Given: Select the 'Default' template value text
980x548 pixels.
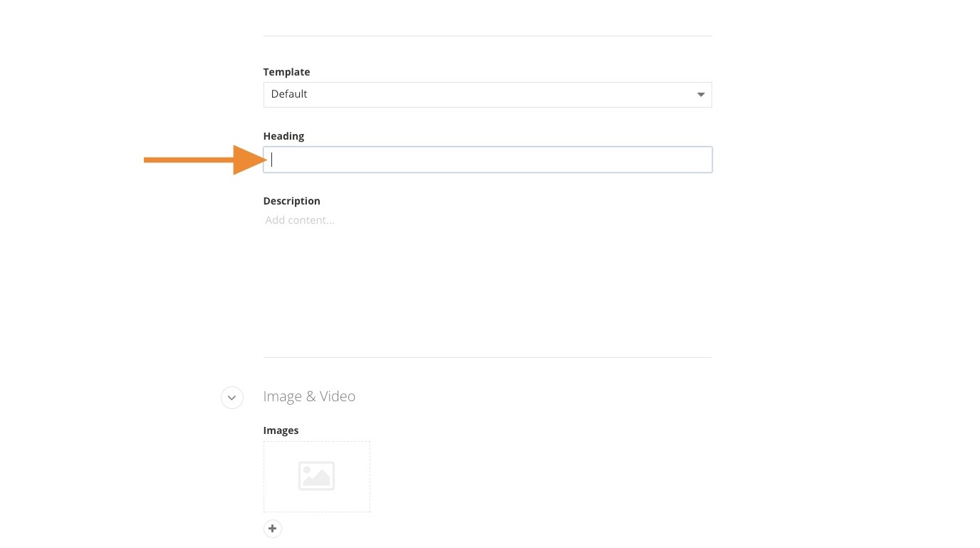Looking at the screenshot, I should coord(289,94).
